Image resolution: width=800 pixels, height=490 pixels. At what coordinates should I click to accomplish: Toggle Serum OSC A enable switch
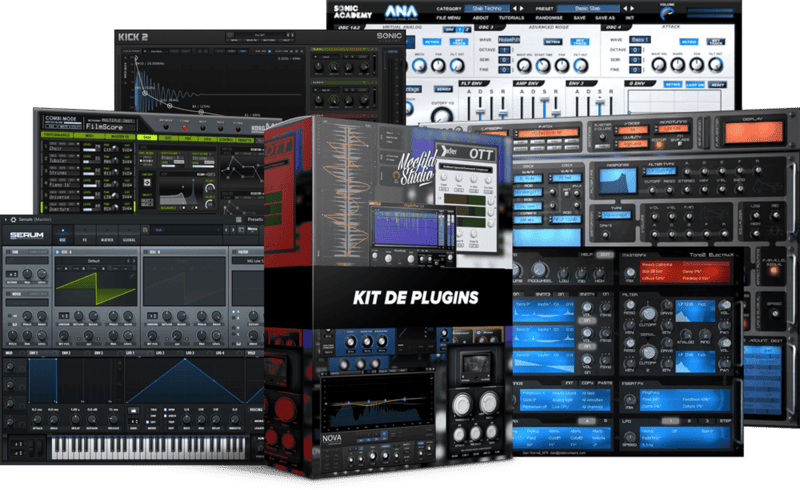pyautogui.click(x=58, y=252)
